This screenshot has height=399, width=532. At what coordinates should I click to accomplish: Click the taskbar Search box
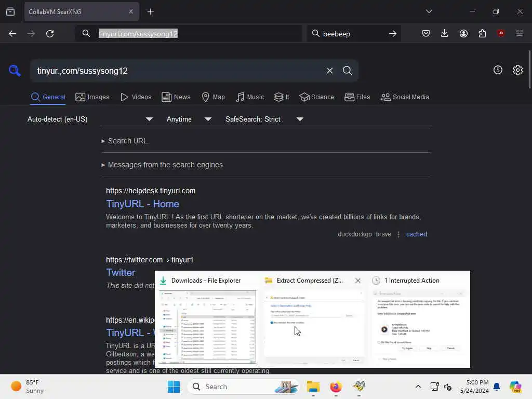(243, 387)
